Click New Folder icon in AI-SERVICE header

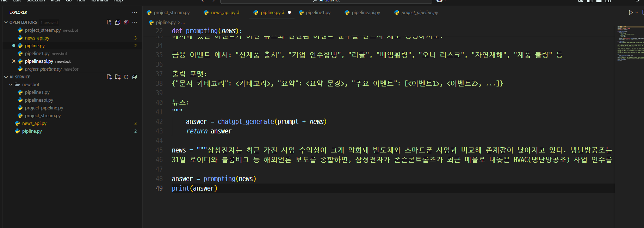tap(118, 77)
